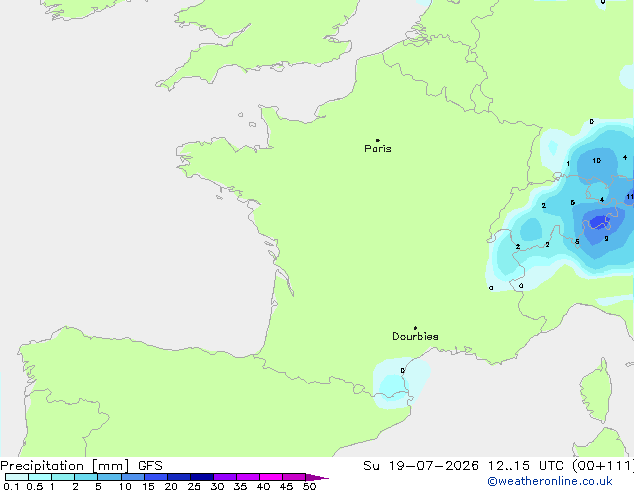Click the '11' precipitation value at map edge
This screenshot has height=490, width=634.
tap(630, 197)
